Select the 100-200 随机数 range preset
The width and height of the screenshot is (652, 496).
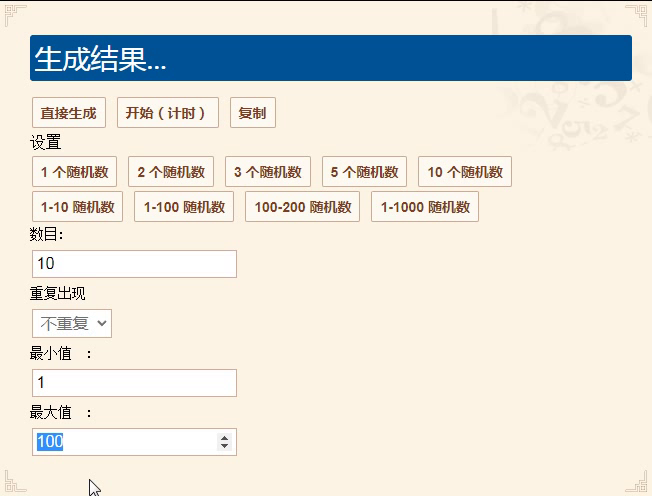click(302, 207)
